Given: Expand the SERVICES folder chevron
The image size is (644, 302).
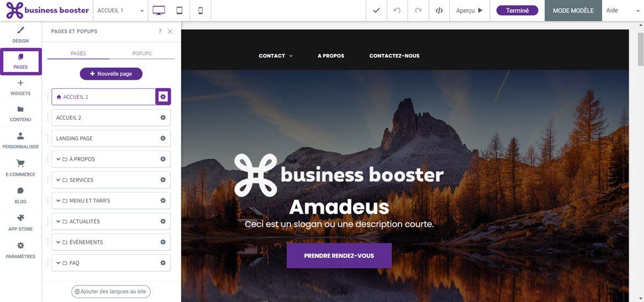Looking at the screenshot, I should pyautogui.click(x=58, y=180).
